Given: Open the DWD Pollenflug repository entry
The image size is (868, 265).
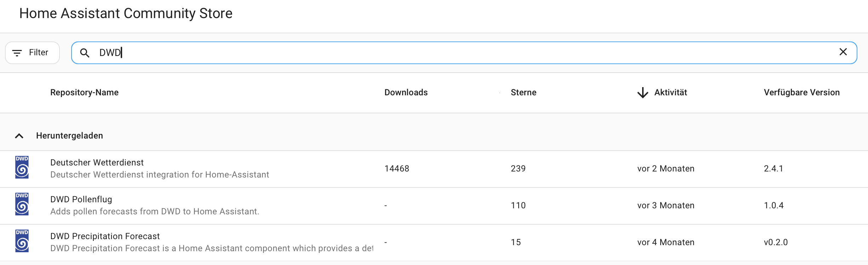Looking at the screenshot, I should (x=81, y=199).
